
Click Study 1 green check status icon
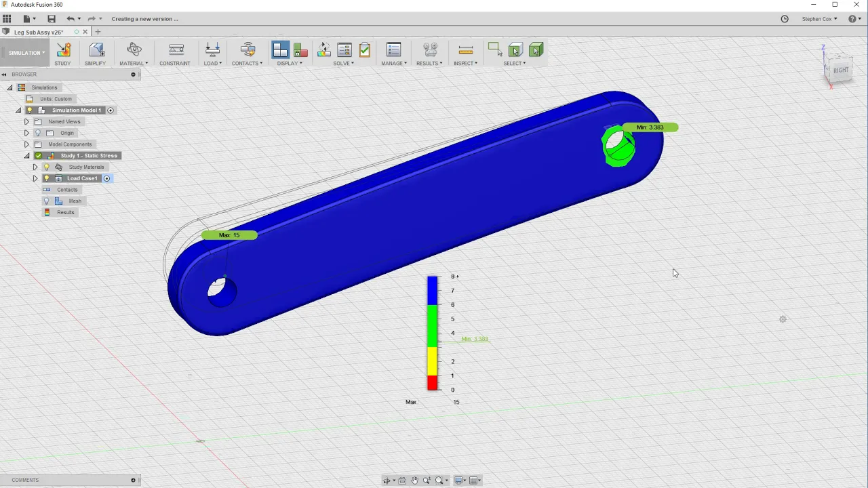tap(39, 156)
